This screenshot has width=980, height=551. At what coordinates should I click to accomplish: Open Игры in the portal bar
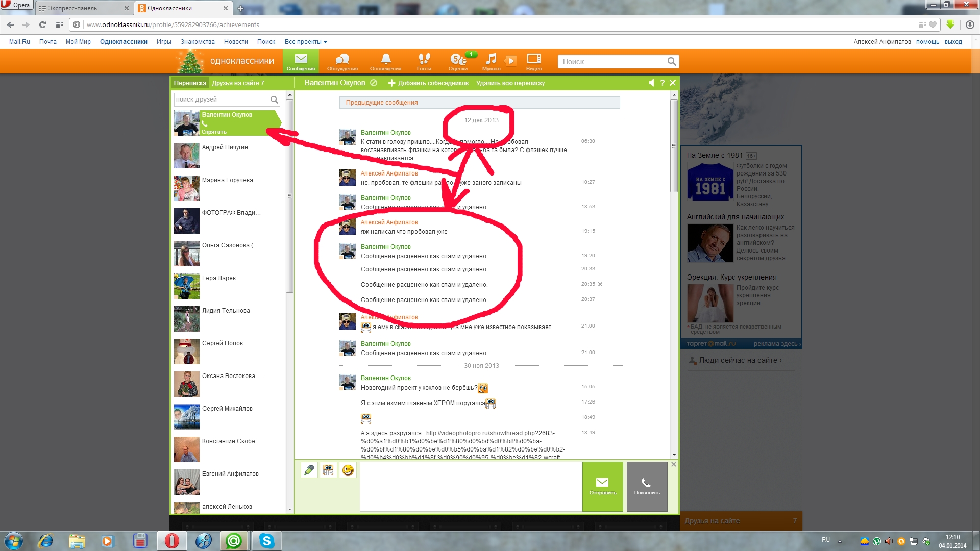coord(164,42)
